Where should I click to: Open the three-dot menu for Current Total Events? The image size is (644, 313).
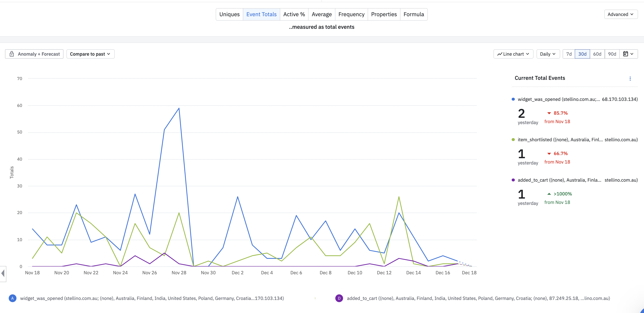(x=630, y=79)
